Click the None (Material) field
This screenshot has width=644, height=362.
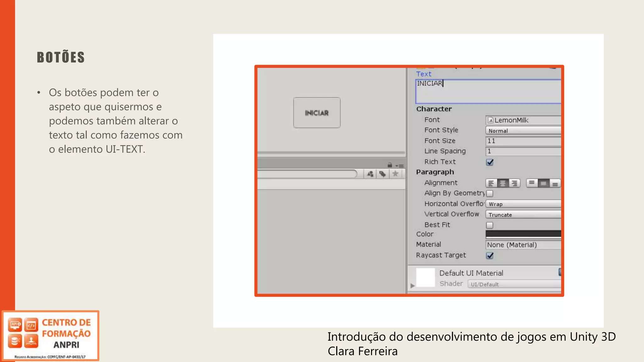click(523, 245)
